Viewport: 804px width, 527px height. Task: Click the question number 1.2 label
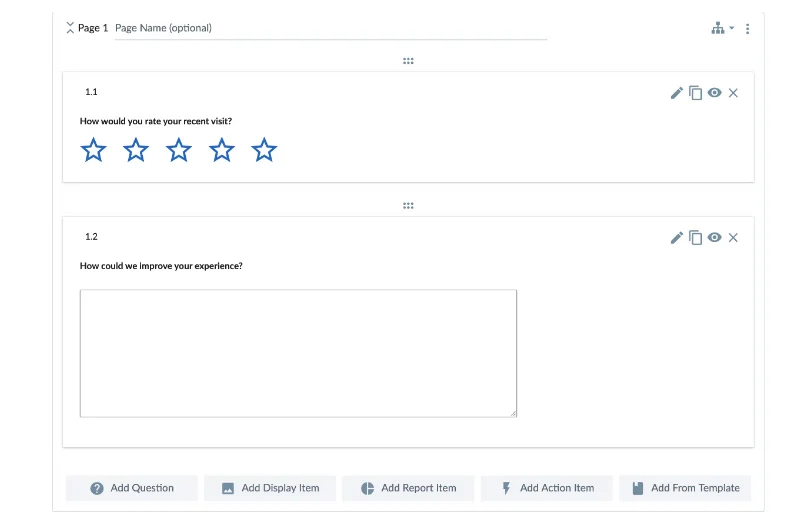pyautogui.click(x=91, y=236)
